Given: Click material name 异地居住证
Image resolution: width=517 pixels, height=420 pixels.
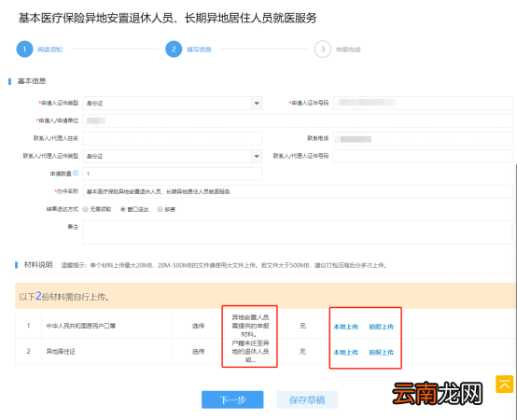Looking at the screenshot, I should coord(61,352).
